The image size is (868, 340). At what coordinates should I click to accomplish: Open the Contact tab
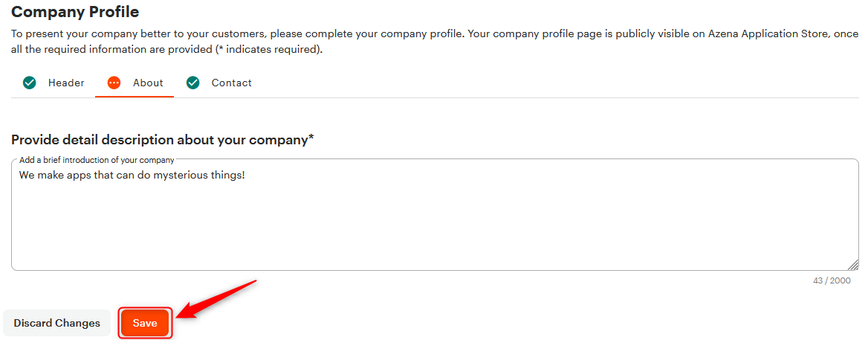coord(231,83)
